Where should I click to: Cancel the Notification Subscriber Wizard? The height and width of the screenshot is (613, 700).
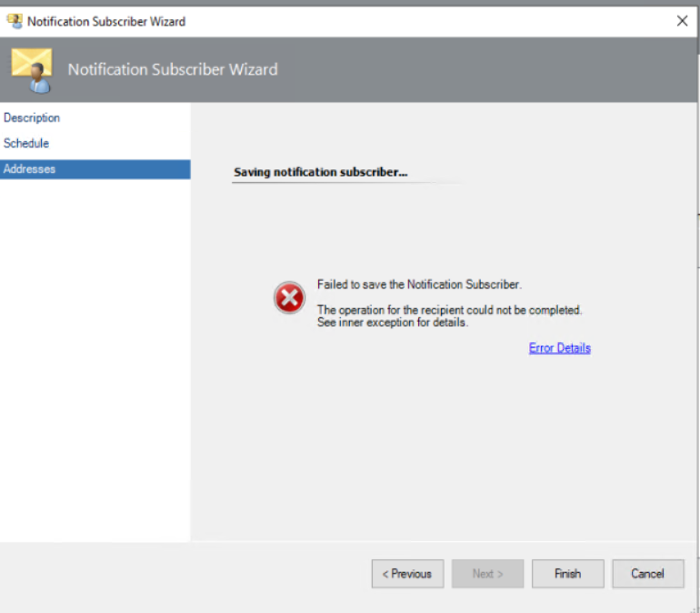(x=648, y=573)
